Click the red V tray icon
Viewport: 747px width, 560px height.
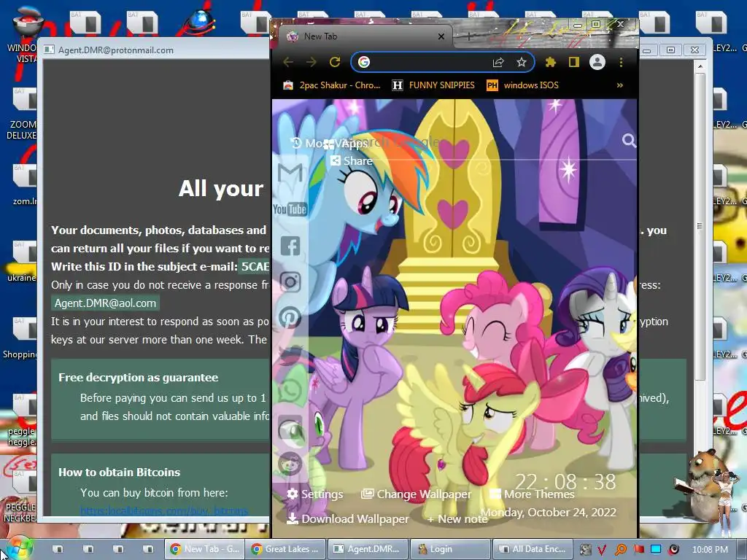click(602, 550)
